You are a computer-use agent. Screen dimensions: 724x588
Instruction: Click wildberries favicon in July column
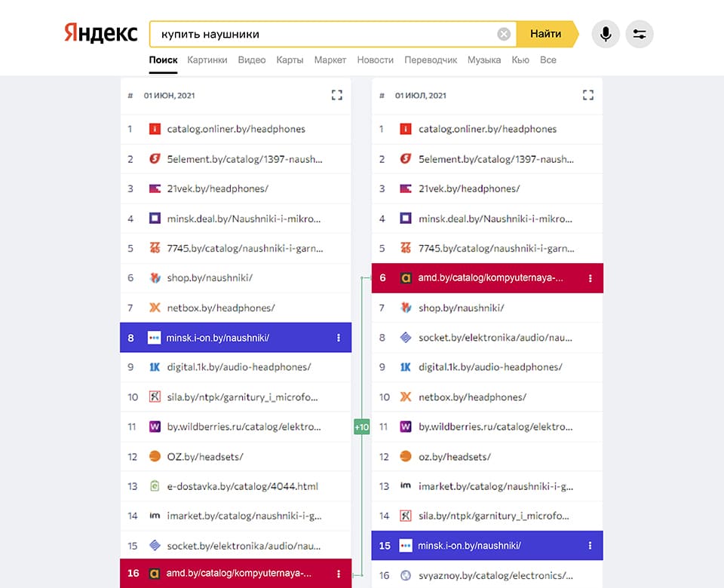[x=406, y=427]
